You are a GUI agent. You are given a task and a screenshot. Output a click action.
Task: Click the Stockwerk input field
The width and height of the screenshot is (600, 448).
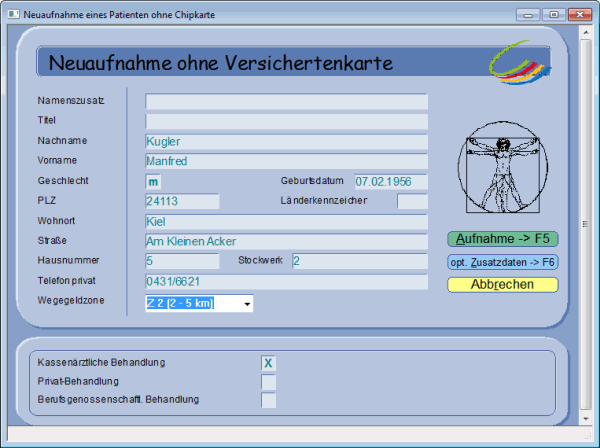point(358,262)
